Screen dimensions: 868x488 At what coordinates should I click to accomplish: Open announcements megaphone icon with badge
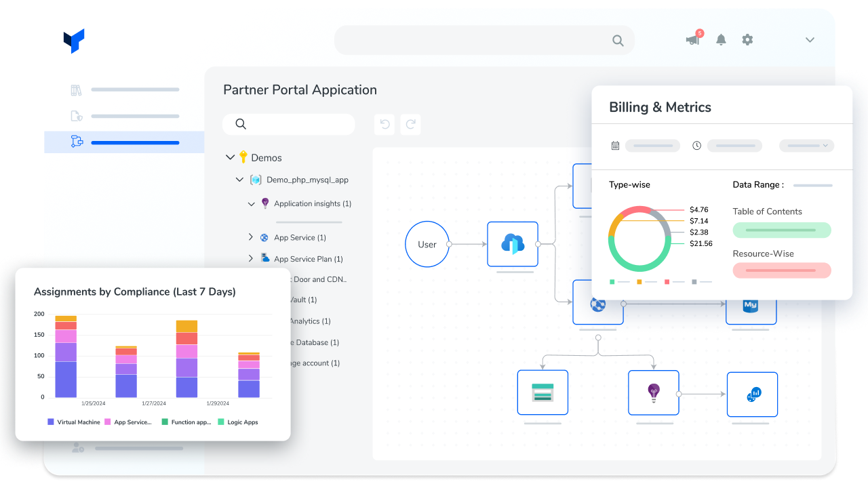(x=693, y=39)
